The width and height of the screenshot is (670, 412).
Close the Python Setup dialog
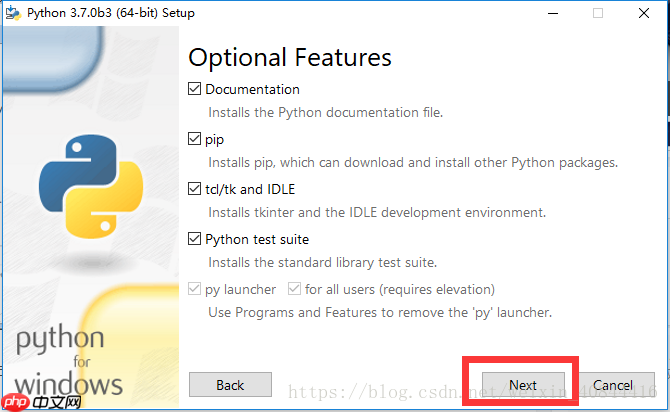644,13
